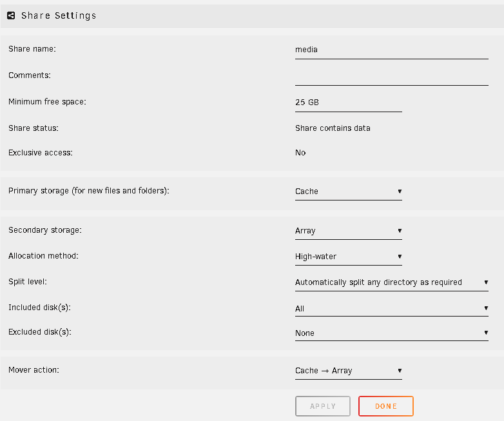504x421 pixels.
Task: Click the 'Minimum free space:' label
Action: click(x=47, y=102)
